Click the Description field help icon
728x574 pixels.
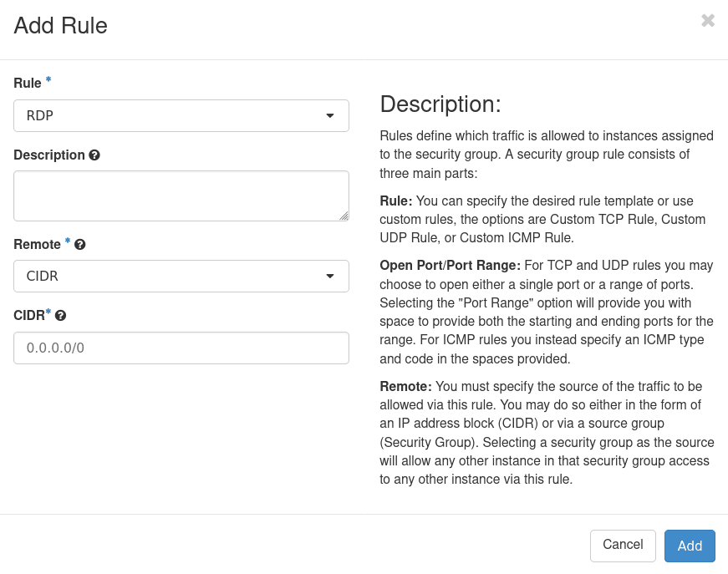(x=94, y=155)
